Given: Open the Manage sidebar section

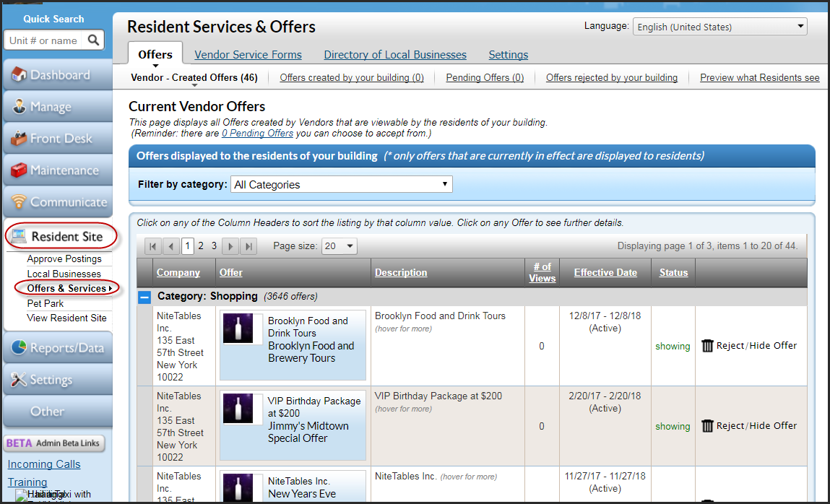Looking at the screenshot, I should click(58, 107).
